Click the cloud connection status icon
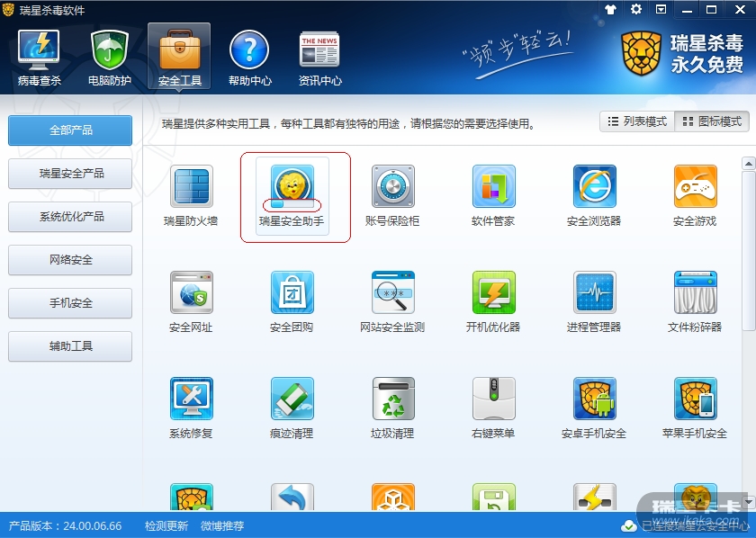 pos(628,526)
